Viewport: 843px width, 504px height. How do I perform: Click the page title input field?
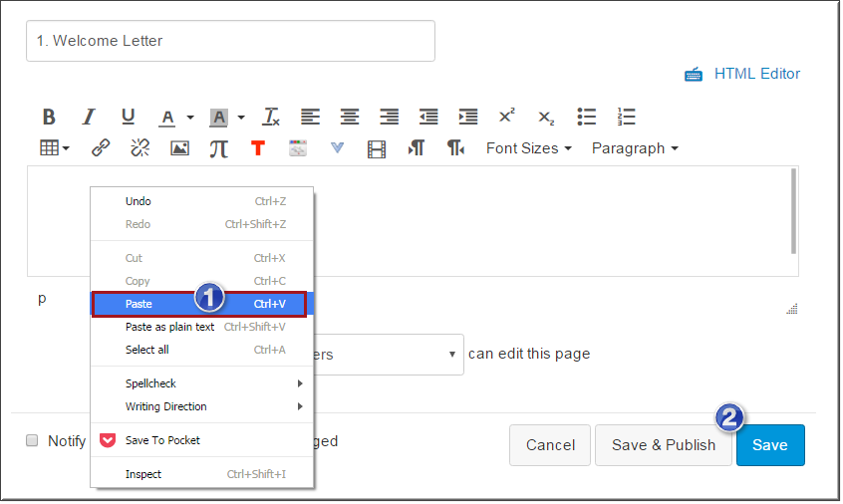click(230, 41)
